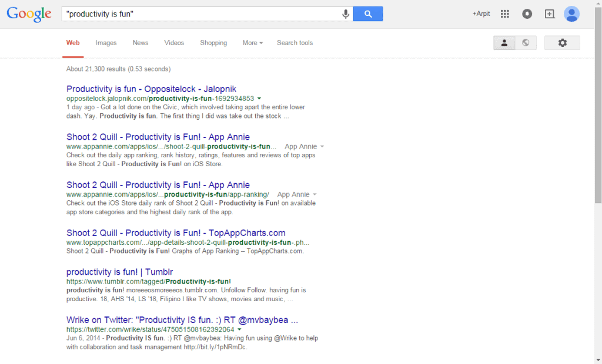Click the +Arpit profile link
The height and width of the screenshot is (364, 602).
pos(481,13)
